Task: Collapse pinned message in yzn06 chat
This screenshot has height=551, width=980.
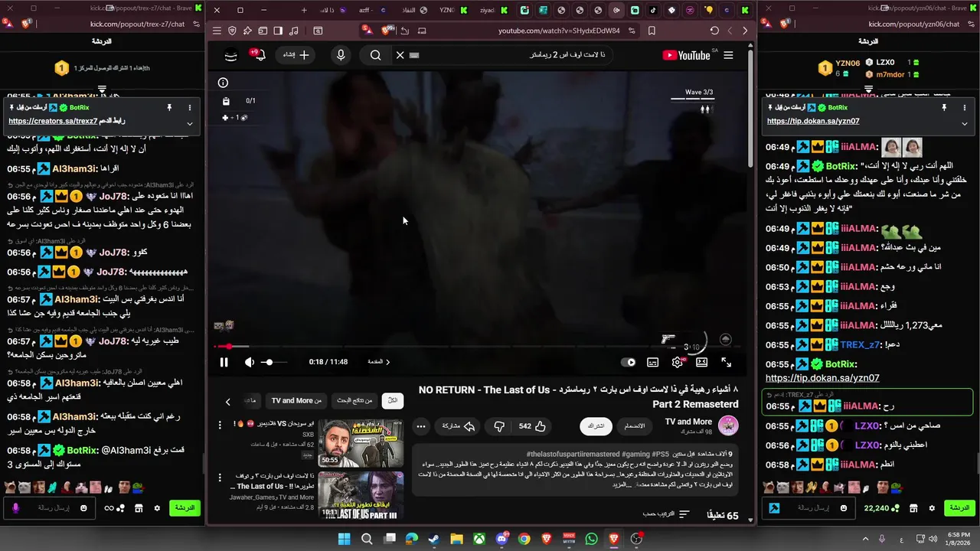Action: (964, 123)
